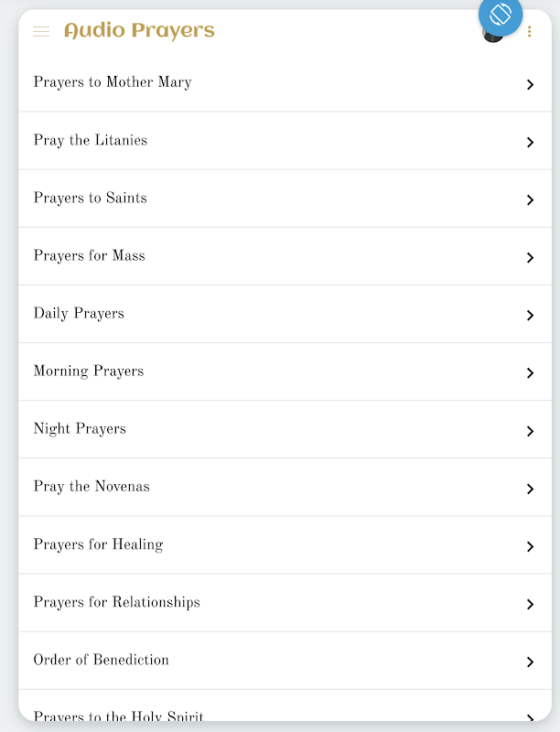
Task: Select Order of Benediction entry
Action: pyautogui.click(x=285, y=661)
